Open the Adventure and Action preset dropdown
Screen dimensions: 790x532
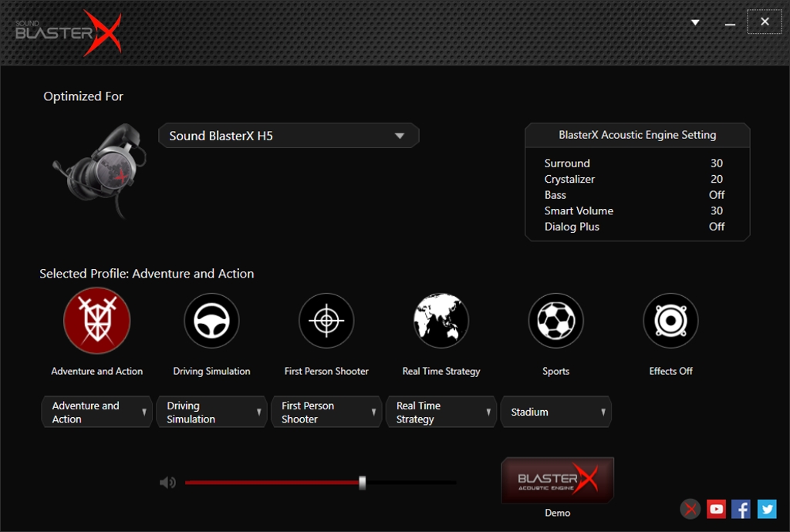(96, 412)
